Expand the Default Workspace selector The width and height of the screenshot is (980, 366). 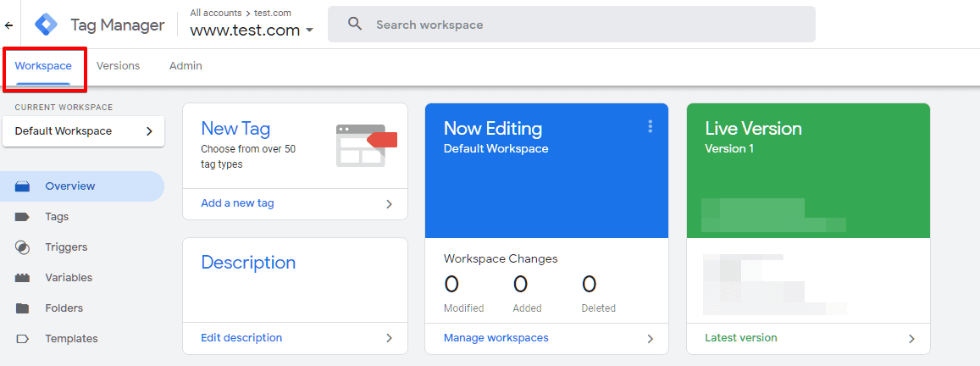(x=84, y=131)
